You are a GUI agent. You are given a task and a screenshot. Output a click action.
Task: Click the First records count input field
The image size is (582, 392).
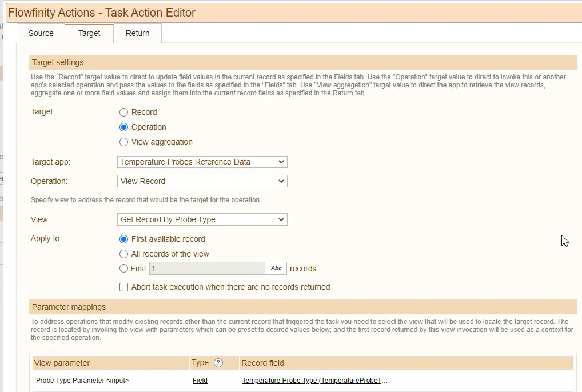click(x=207, y=269)
